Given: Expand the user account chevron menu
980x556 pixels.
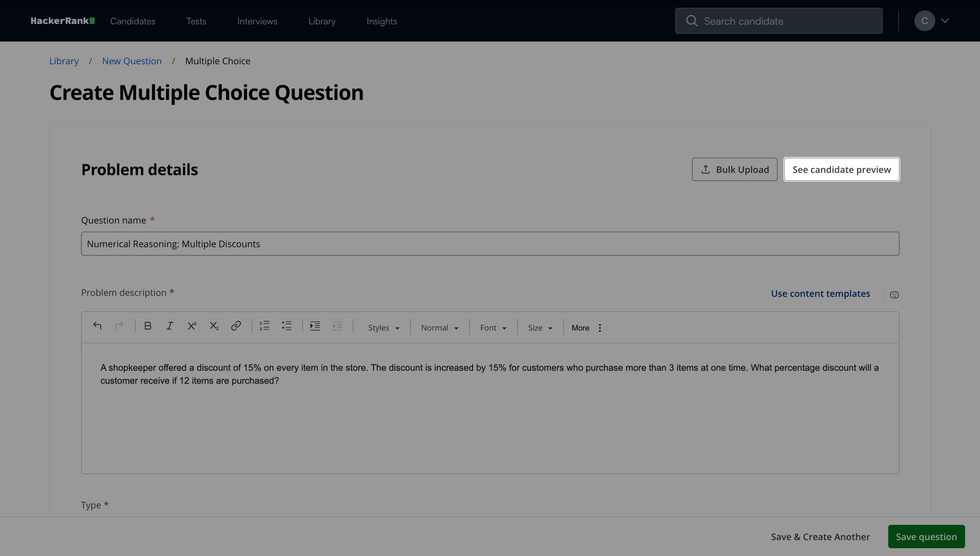Looking at the screenshot, I should tap(945, 21).
